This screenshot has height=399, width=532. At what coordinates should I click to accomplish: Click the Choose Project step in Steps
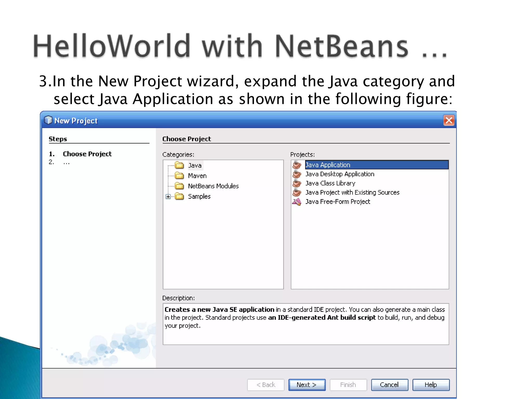point(87,154)
